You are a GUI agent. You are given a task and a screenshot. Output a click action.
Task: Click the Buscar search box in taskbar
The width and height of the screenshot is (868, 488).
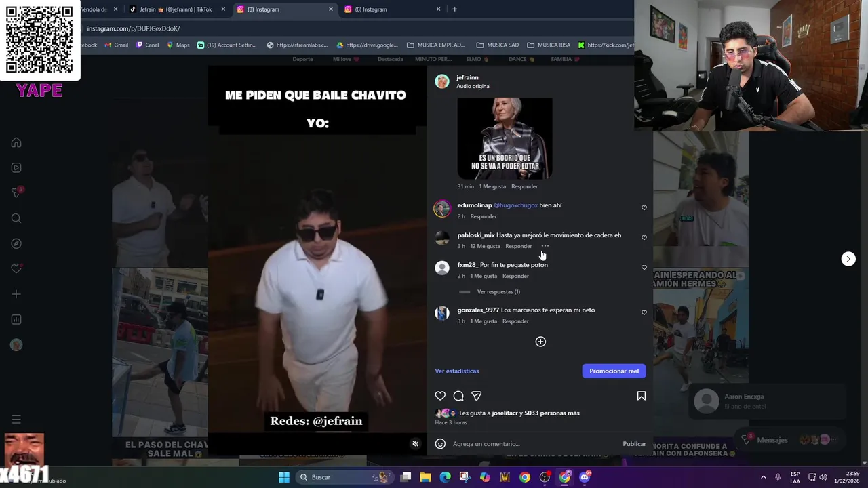point(344,477)
